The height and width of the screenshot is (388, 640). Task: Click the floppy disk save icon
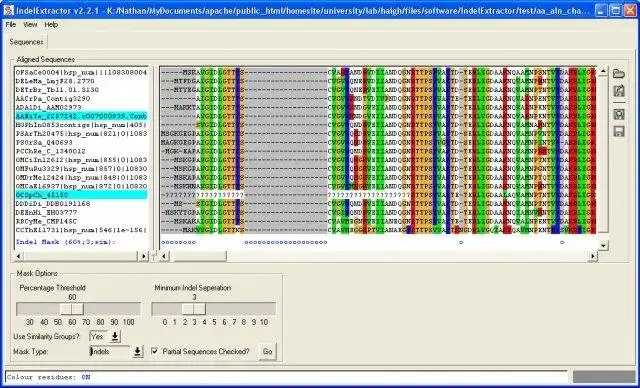pos(619,131)
